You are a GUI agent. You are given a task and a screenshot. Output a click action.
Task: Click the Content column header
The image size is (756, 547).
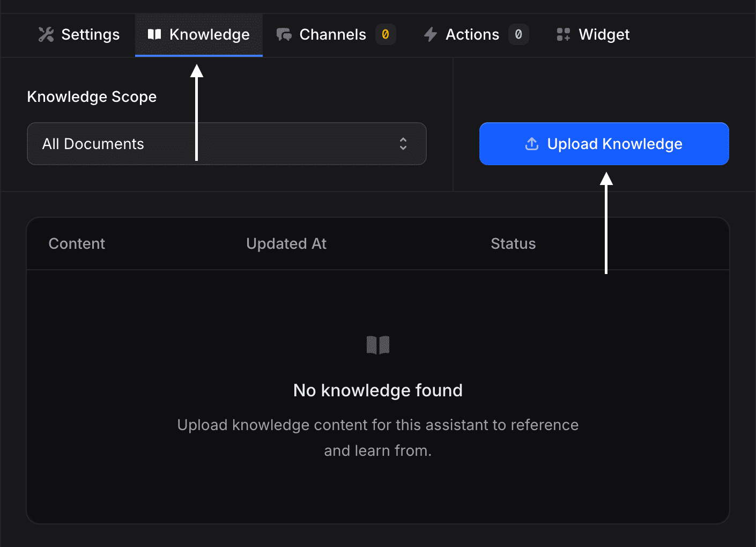(x=77, y=243)
